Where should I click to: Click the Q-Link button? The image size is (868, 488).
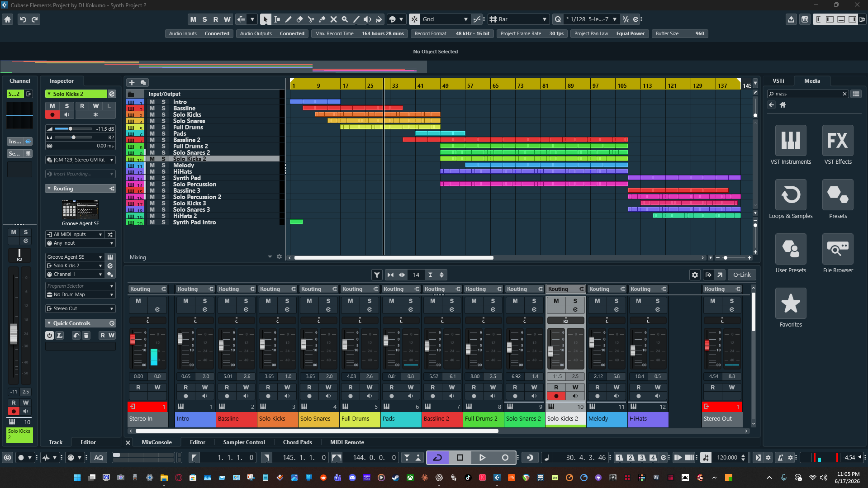[x=742, y=275]
